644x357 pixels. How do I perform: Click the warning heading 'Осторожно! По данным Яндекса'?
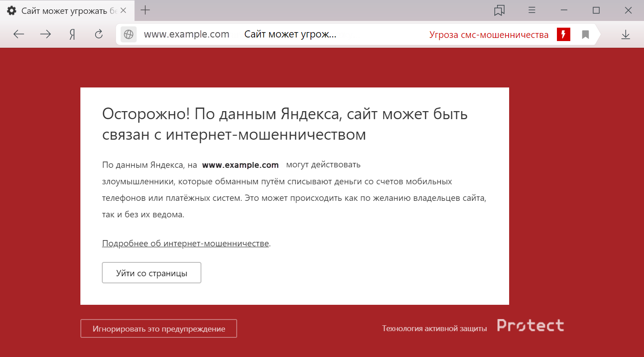click(285, 124)
